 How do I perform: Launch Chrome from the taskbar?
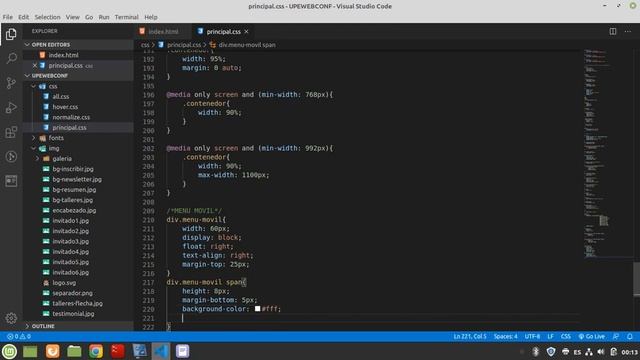[96, 351]
